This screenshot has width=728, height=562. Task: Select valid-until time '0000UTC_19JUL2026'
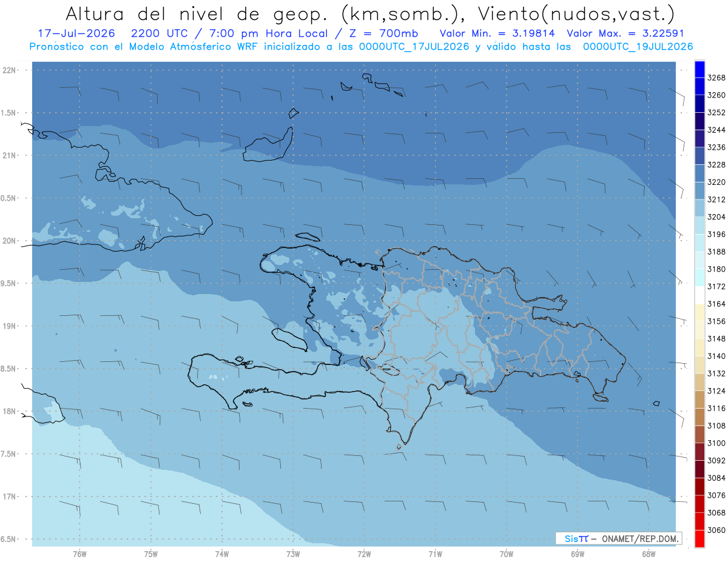pos(638,47)
